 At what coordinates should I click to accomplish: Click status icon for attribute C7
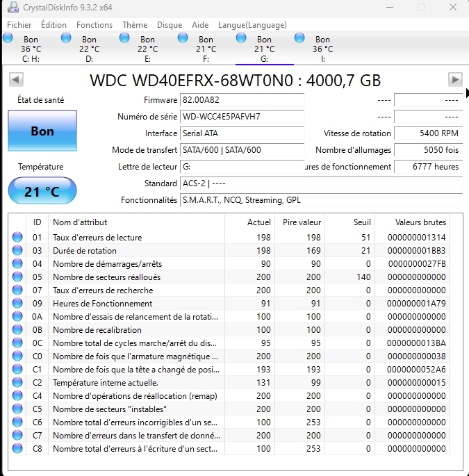(x=17, y=435)
